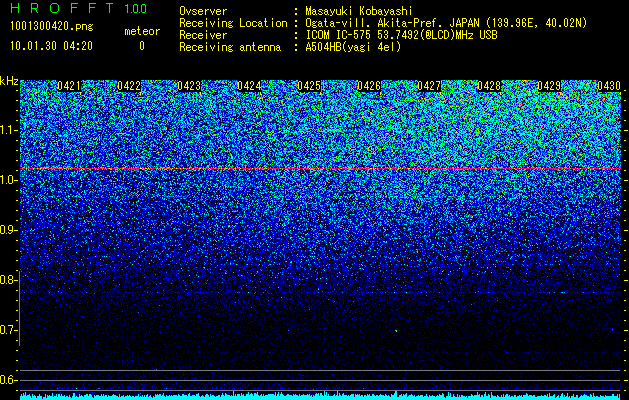Viewport: 629px width, 400px height.
Task: Click the 0426 time marker
Action: [369, 86]
